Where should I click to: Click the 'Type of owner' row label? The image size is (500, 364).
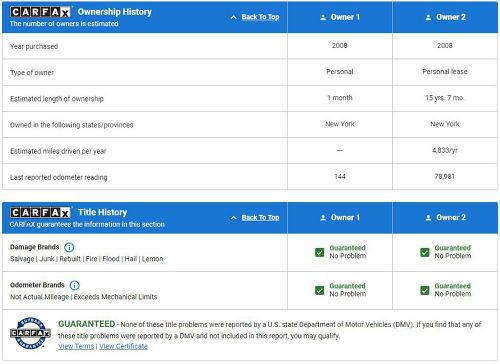32,73
